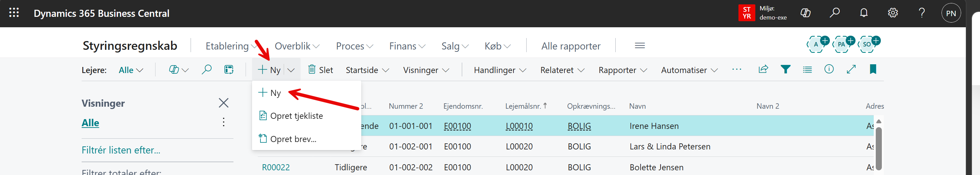The image size is (980, 175).
Task: Choose Opret brev... menu entry
Action: (293, 139)
